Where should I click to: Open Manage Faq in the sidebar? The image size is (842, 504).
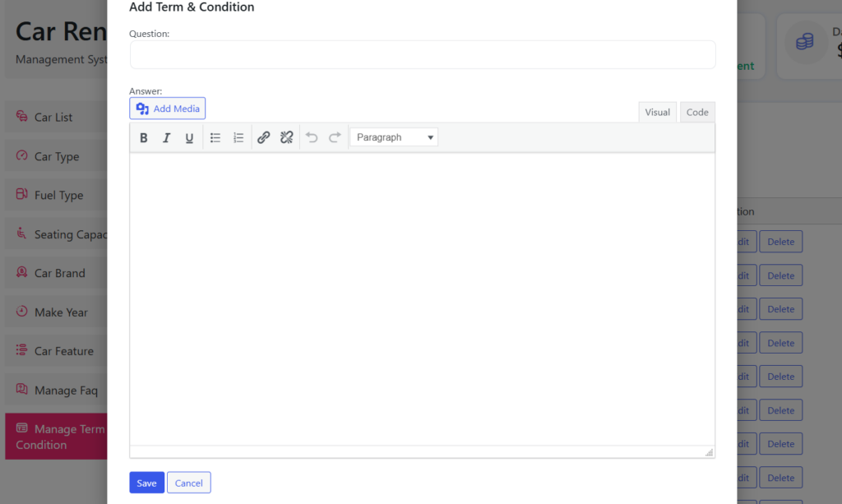point(56,391)
